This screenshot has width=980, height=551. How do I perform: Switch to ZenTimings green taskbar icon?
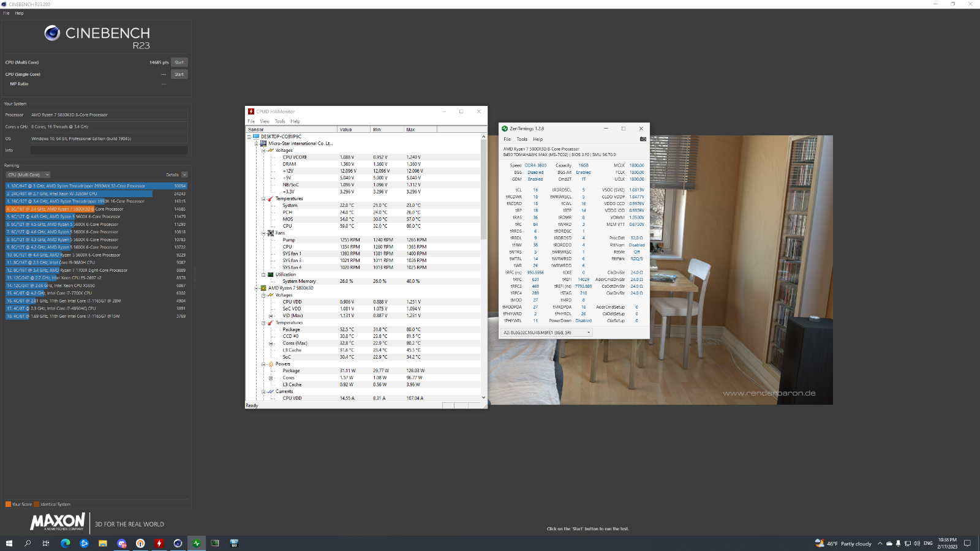197,543
